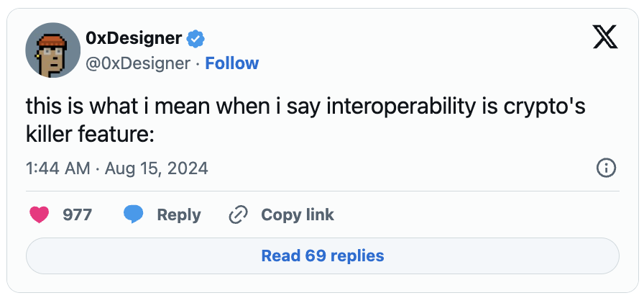This screenshot has width=644, height=298.
Task: Open the 1:44 AM time link
Action: [x=57, y=168]
